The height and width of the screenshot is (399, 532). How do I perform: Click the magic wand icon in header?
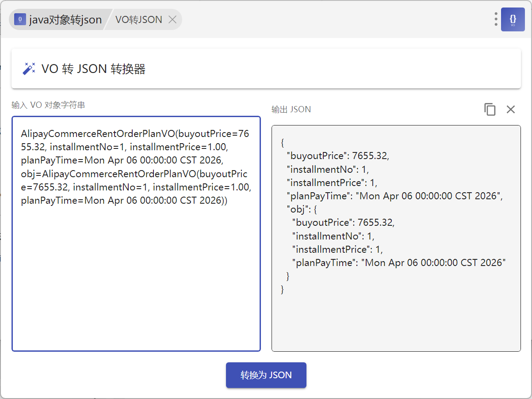click(x=29, y=69)
